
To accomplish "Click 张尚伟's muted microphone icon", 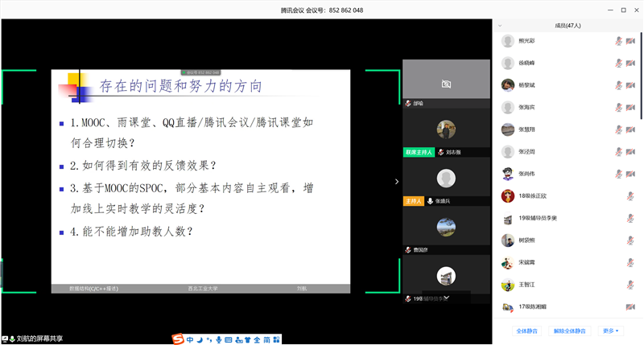I will coord(618,174).
